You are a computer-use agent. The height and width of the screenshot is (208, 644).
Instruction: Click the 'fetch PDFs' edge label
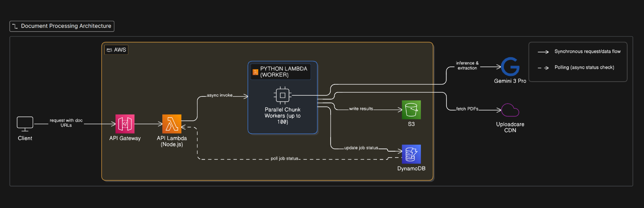point(467,109)
